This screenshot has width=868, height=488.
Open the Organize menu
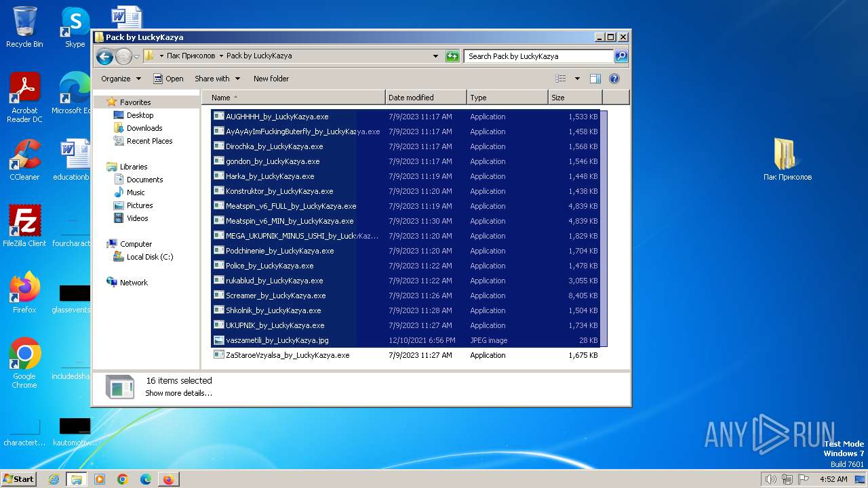[x=121, y=79]
